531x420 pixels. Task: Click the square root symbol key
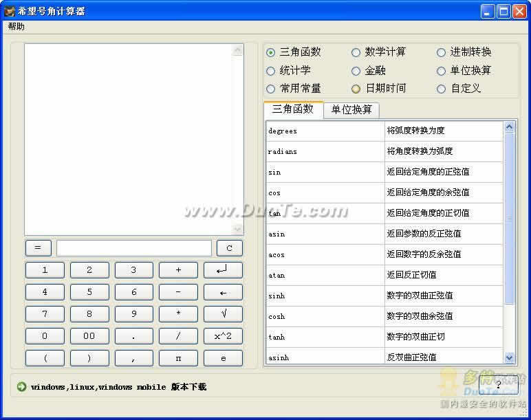[x=223, y=314]
